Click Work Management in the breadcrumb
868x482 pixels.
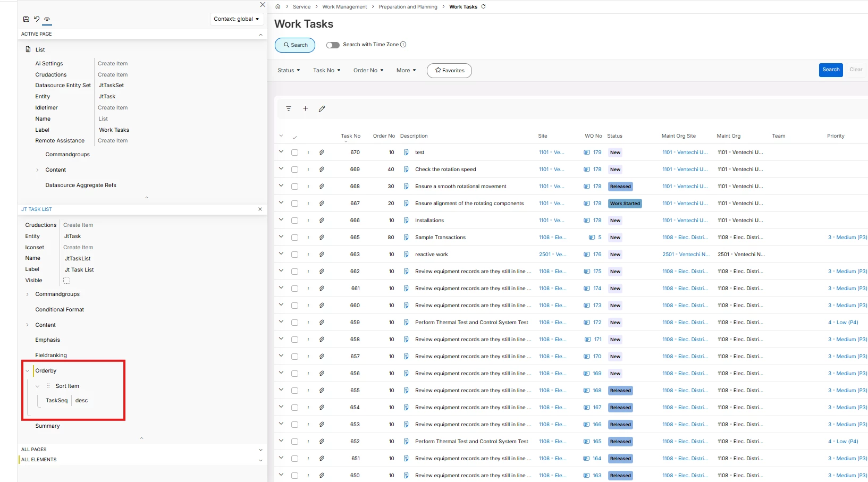pyautogui.click(x=344, y=7)
